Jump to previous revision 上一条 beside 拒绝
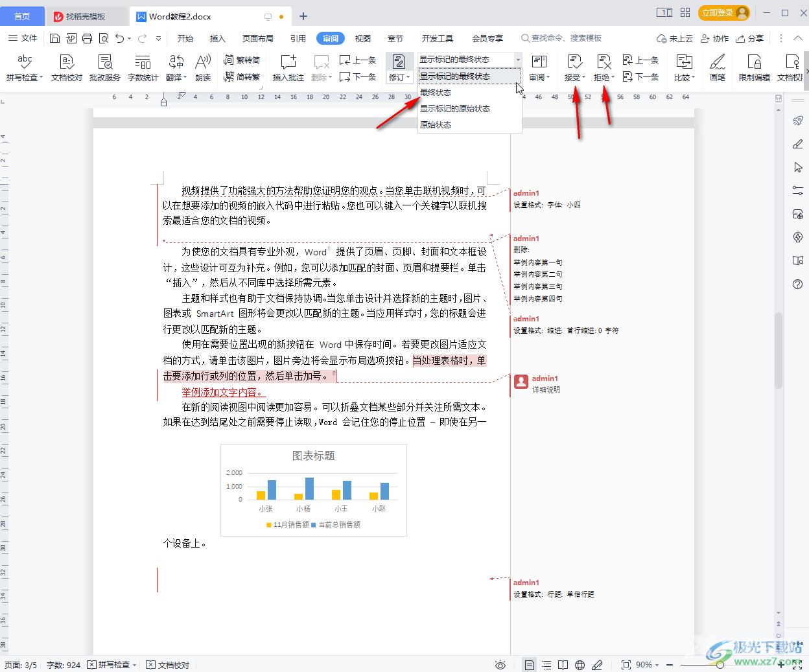 640,60
